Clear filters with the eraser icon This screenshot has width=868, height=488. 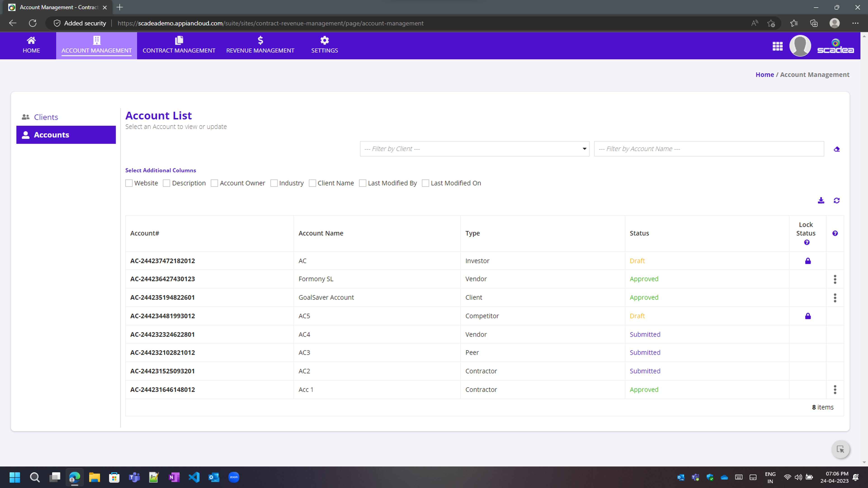coord(837,149)
